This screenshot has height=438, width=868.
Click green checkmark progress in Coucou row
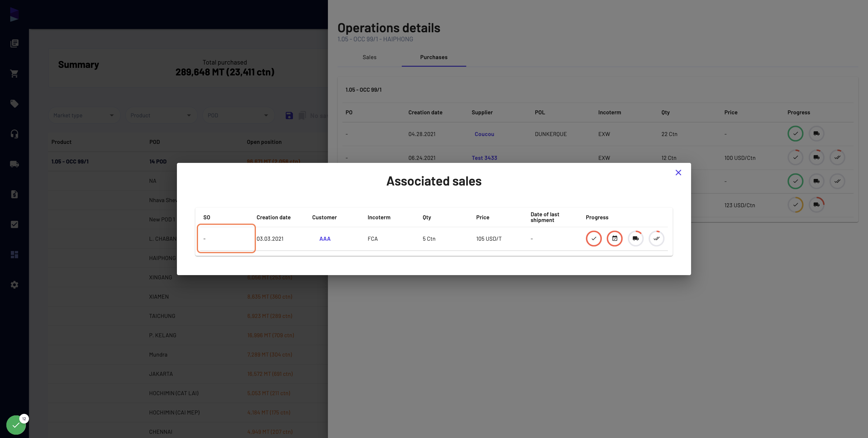click(795, 134)
